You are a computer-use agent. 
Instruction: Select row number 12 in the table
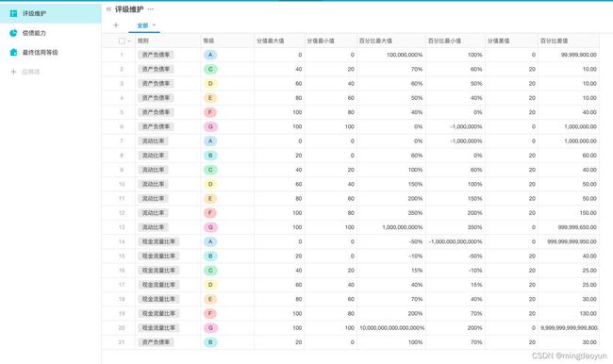[122, 213]
